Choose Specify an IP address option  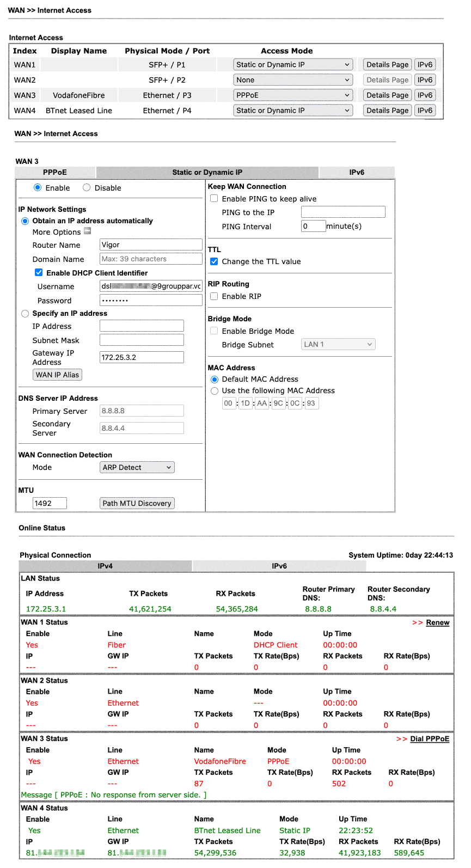pos(25,314)
